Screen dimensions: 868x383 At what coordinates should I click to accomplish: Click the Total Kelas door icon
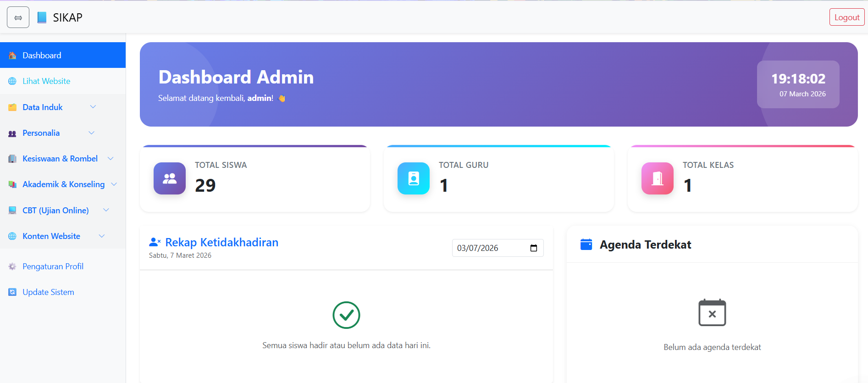click(658, 178)
